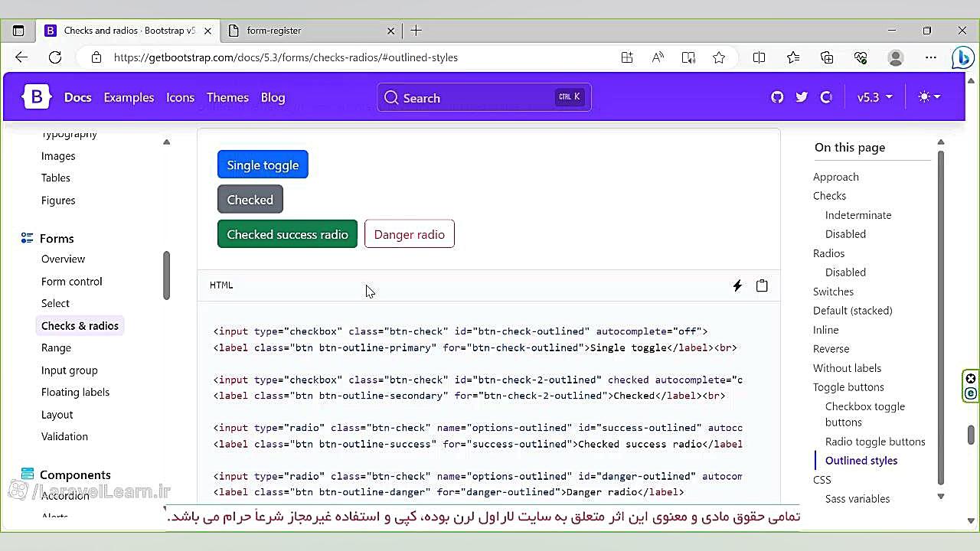The height and width of the screenshot is (551, 980).
Task: Go to Tables in sidebar
Action: (56, 178)
